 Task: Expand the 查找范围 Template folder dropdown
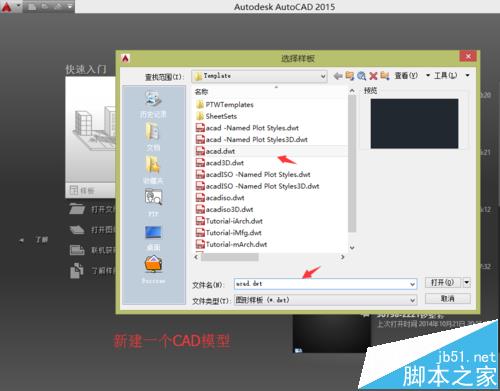point(323,76)
